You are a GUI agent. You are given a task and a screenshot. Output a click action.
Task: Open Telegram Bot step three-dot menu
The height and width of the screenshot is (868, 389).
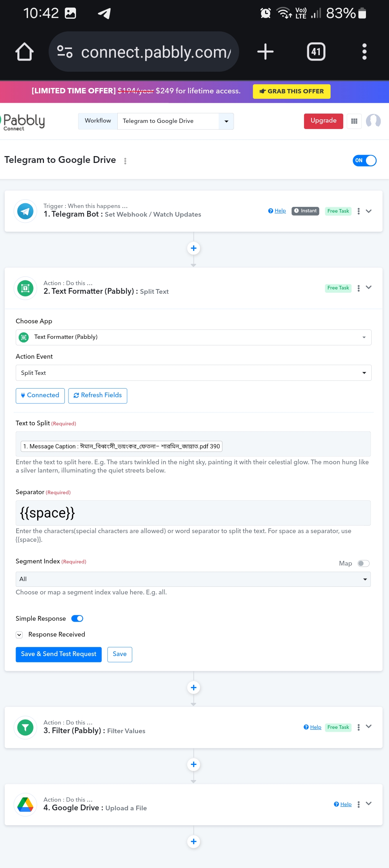click(x=358, y=211)
